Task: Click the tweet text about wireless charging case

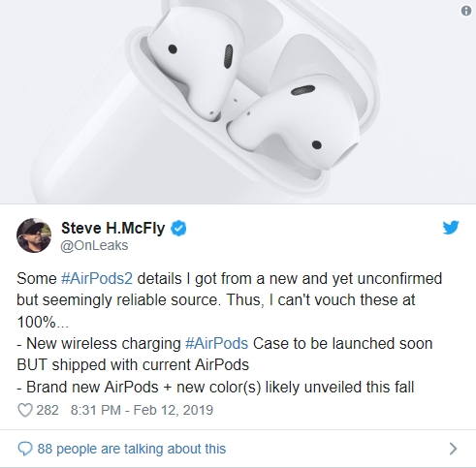Action: click(225, 354)
